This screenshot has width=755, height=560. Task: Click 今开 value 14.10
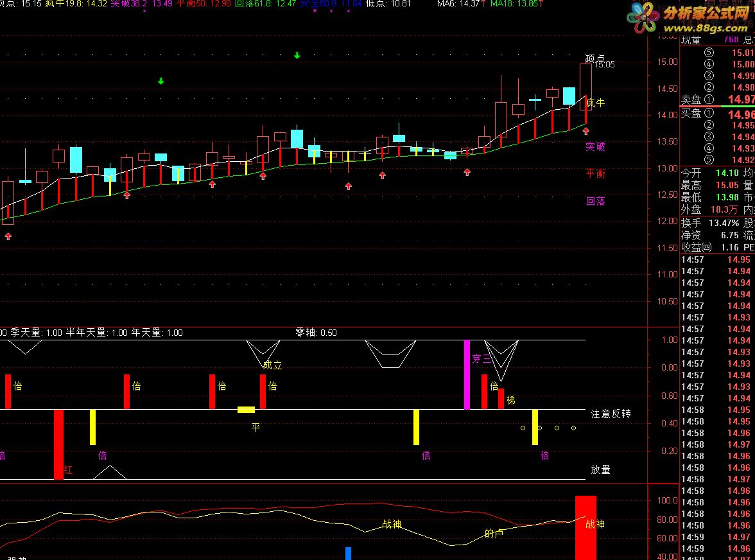tap(727, 173)
